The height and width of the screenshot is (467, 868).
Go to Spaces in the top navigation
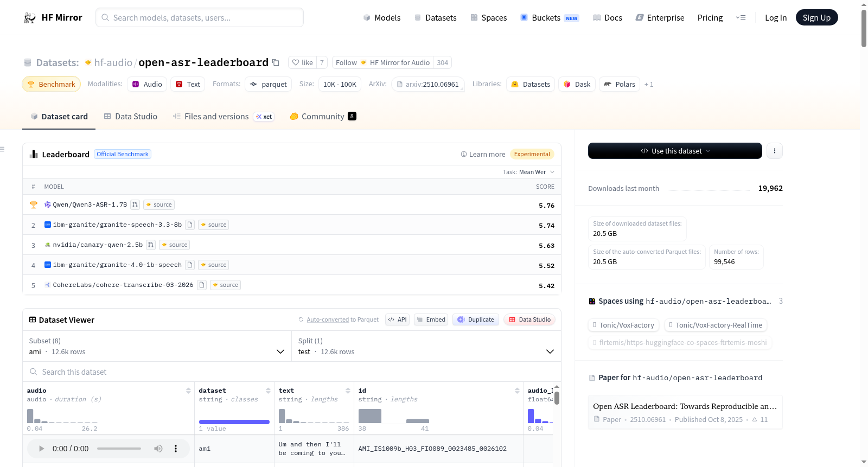tap(489, 18)
